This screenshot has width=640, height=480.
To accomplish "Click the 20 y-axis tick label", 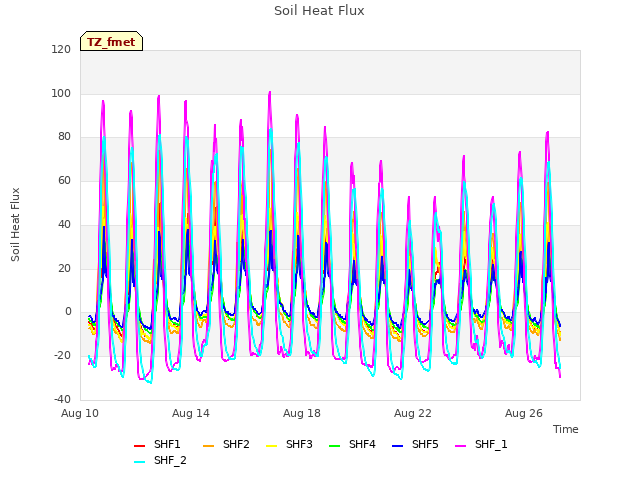I will point(64,269).
